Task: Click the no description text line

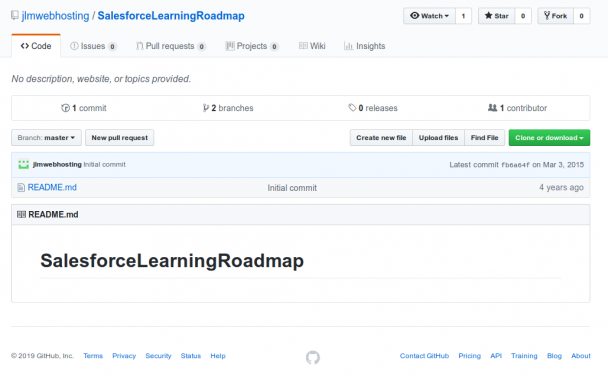Action: point(101,79)
